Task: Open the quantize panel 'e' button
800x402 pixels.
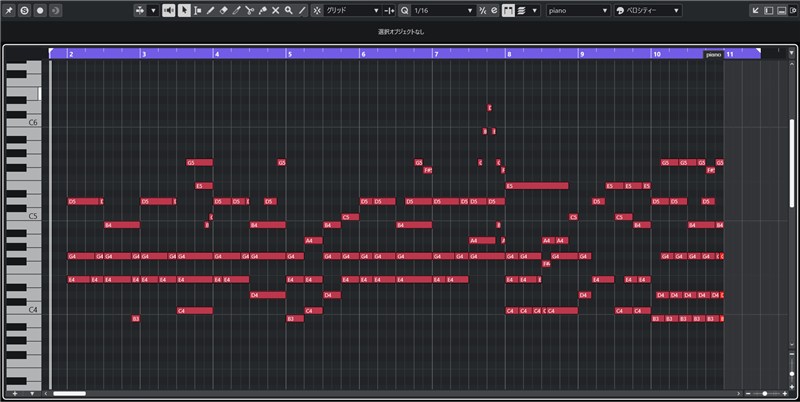Action: (494, 10)
